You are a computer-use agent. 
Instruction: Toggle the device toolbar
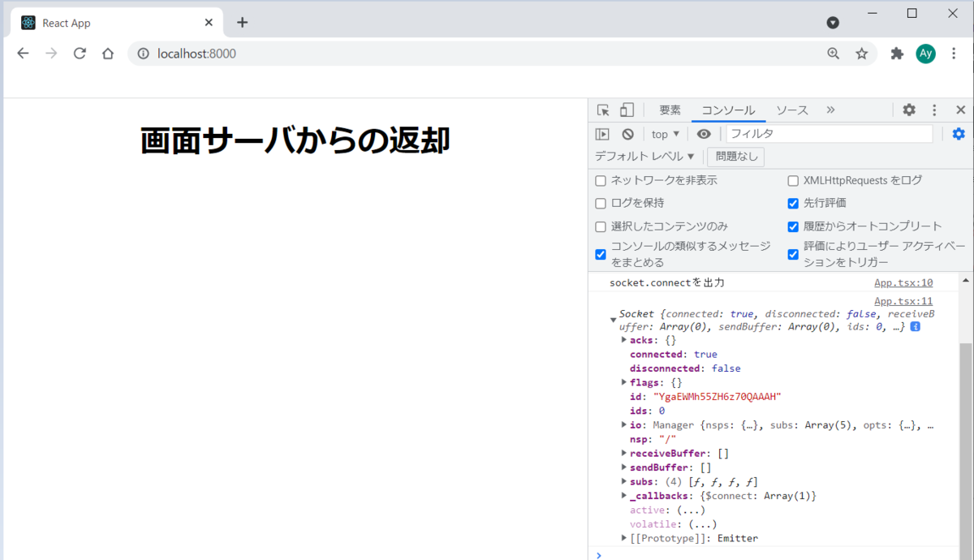(625, 109)
